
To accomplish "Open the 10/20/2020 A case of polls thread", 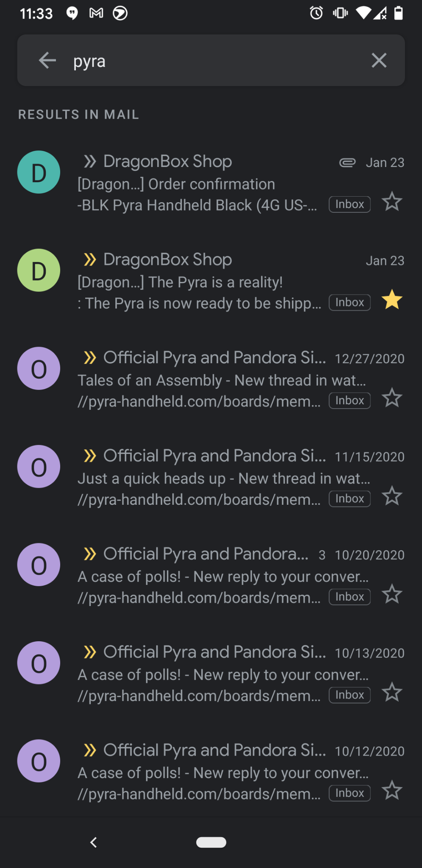I will point(220,577).
